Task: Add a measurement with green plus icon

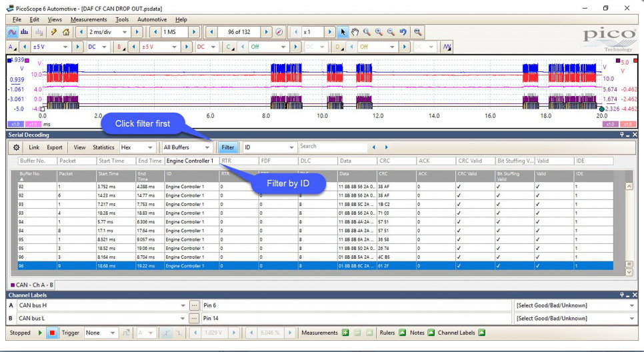Action: pos(346,333)
